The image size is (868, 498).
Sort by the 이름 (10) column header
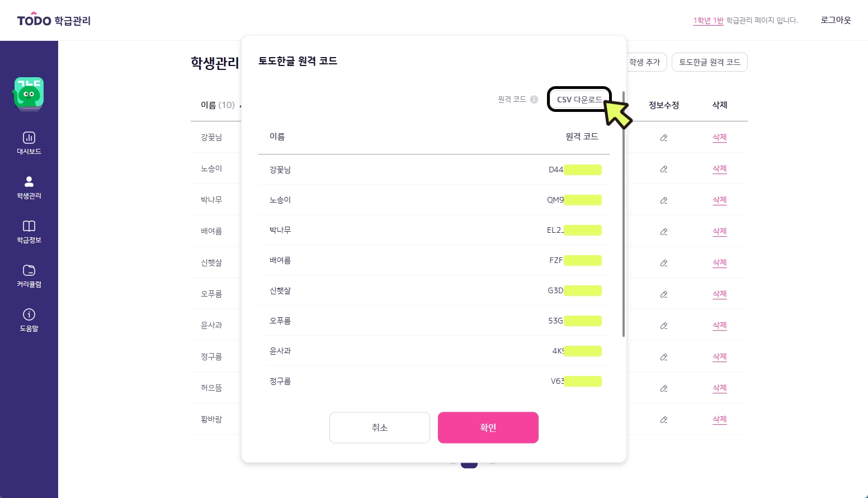point(218,105)
